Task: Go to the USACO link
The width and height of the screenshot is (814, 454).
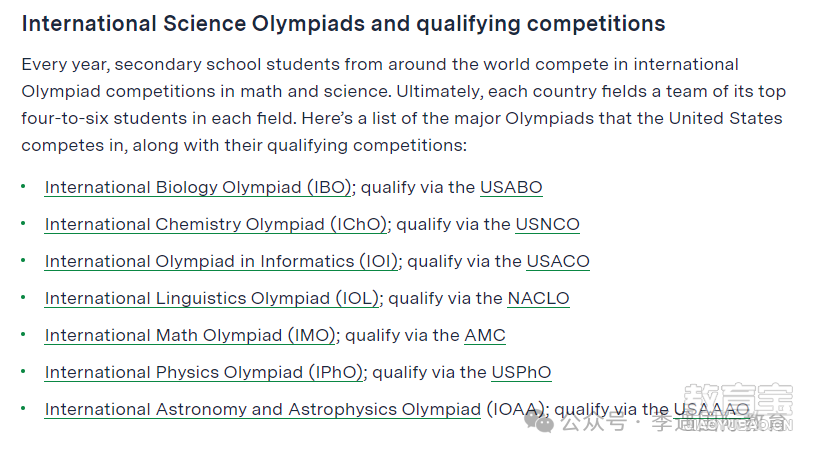Action: tap(558, 261)
